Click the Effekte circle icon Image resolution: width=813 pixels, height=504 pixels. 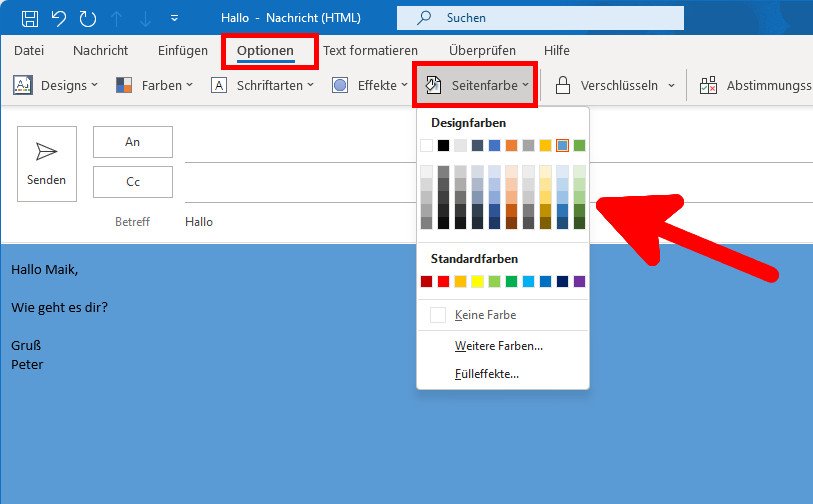click(340, 86)
